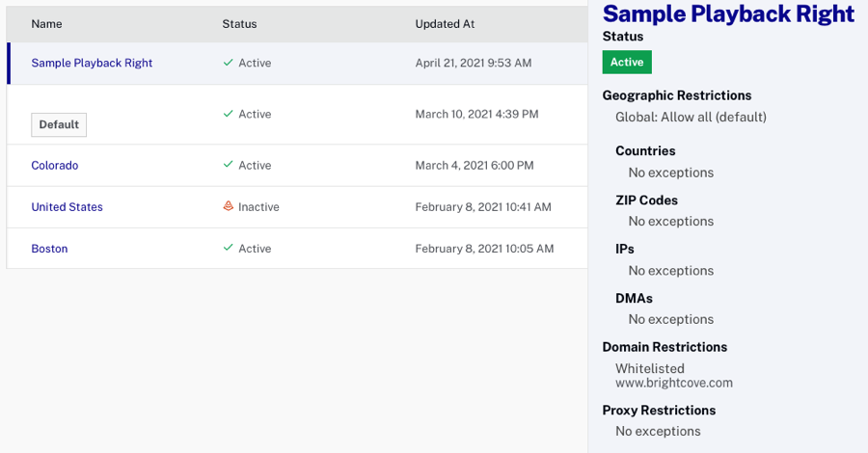This screenshot has width=868, height=453.
Task: Click the Inactive warning icon for United States
Action: [228, 206]
